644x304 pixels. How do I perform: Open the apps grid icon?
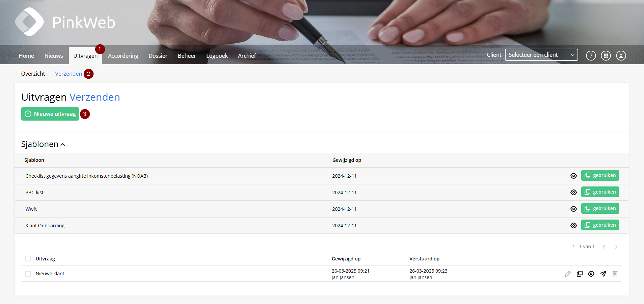coord(606,55)
